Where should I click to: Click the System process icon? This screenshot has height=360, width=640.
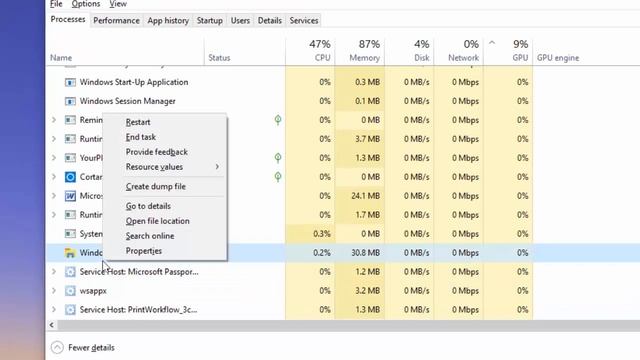(70, 234)
